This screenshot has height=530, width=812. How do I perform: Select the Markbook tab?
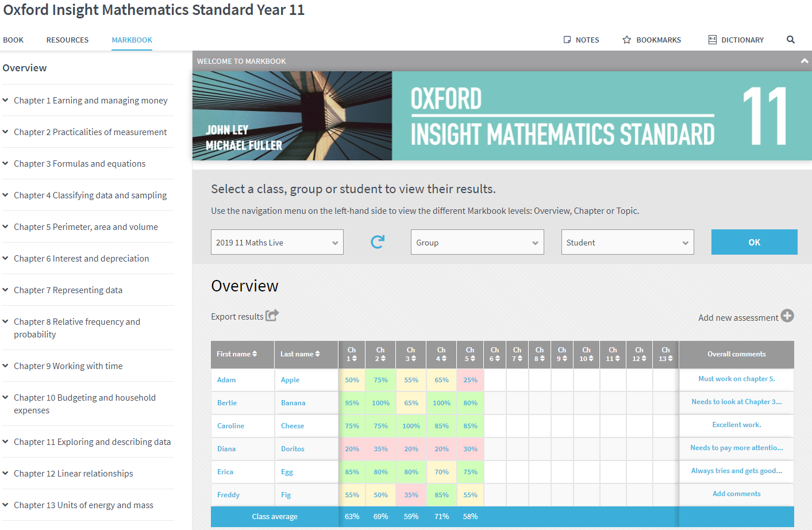pos(132,40)
